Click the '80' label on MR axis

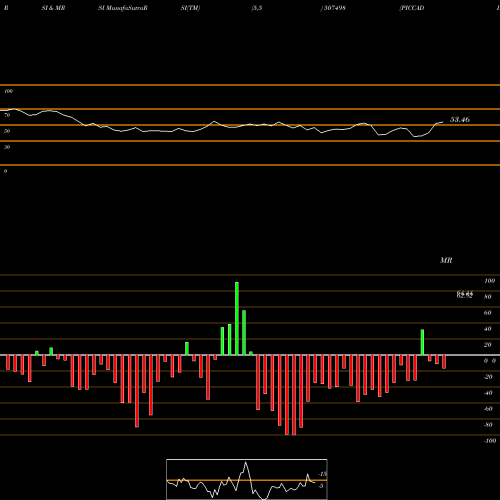pos(487,297)
